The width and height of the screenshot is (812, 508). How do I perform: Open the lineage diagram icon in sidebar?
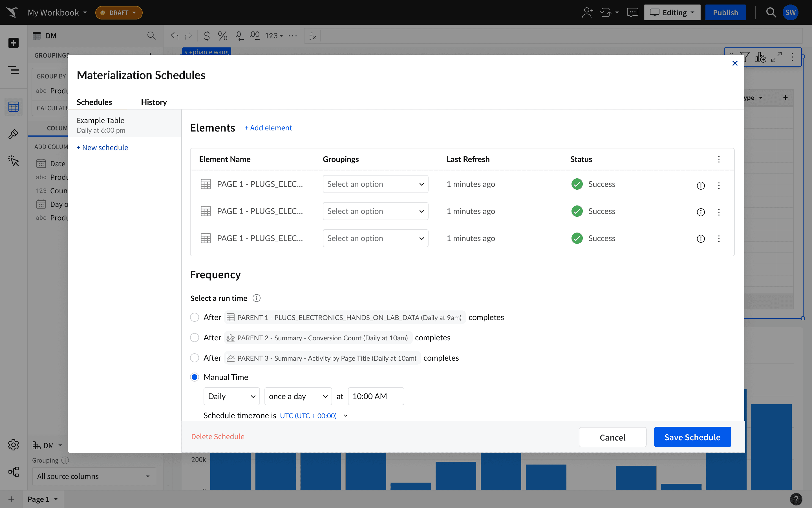coord(14,472)
